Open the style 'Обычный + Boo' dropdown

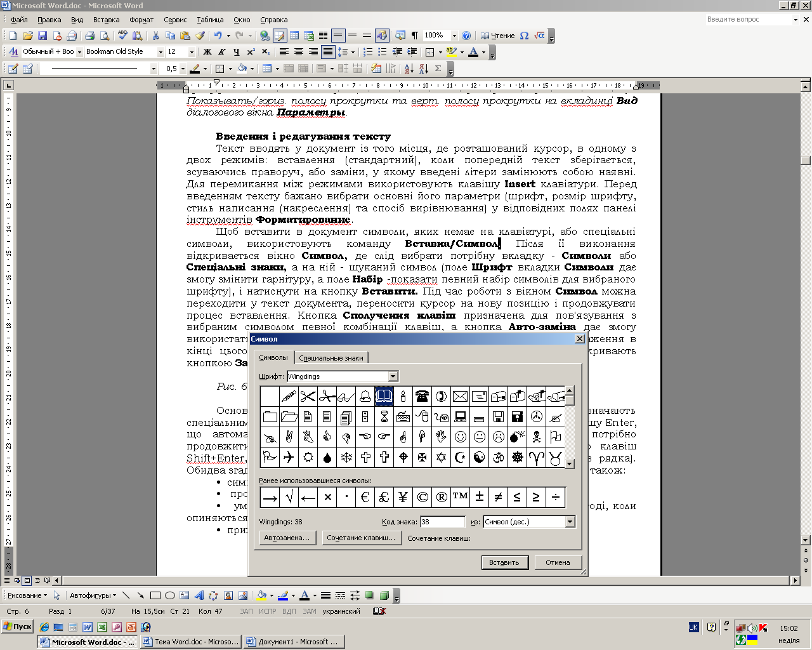(79, 52)
